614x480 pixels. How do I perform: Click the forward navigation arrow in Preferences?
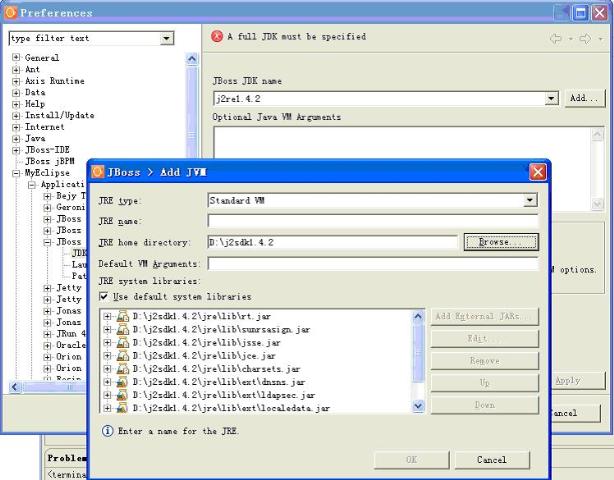pyautogui.click(x=585, y=38)
